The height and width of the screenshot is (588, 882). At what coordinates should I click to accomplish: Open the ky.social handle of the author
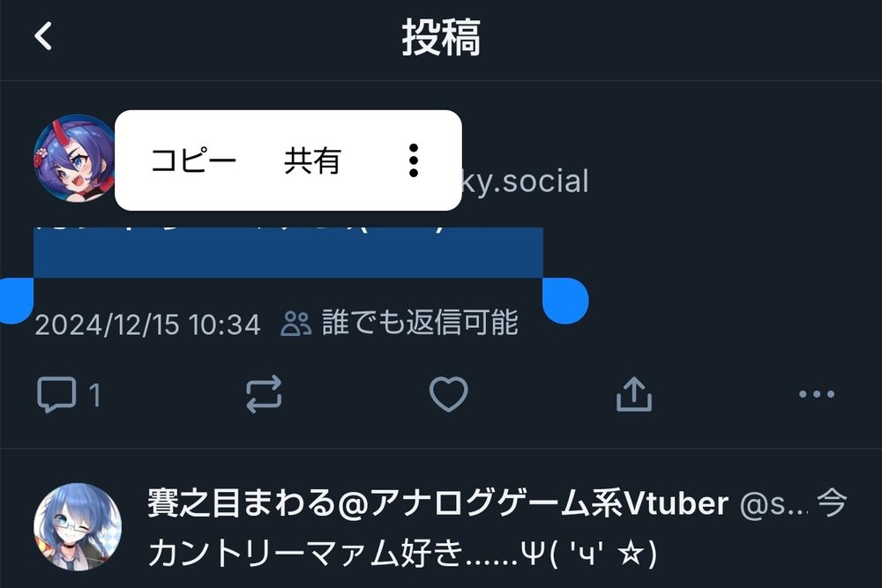tap(525, 181)
